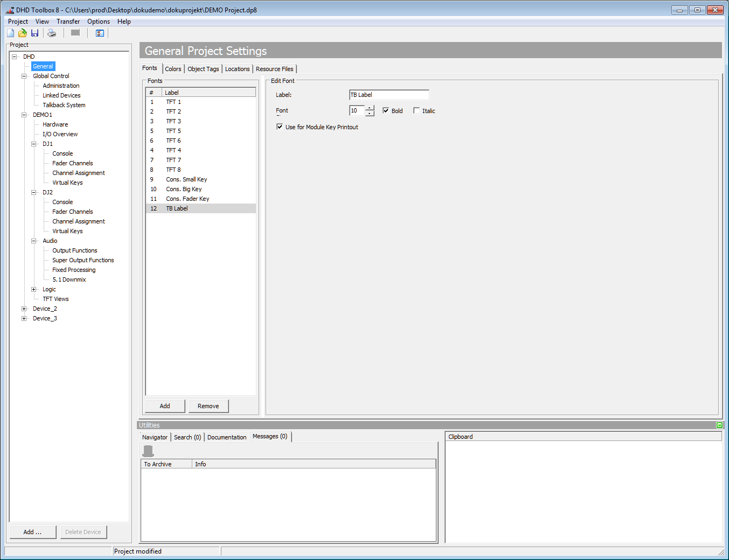Enable Italic for the font
Viewport: 729px width, 560px height.
[416, 110]
